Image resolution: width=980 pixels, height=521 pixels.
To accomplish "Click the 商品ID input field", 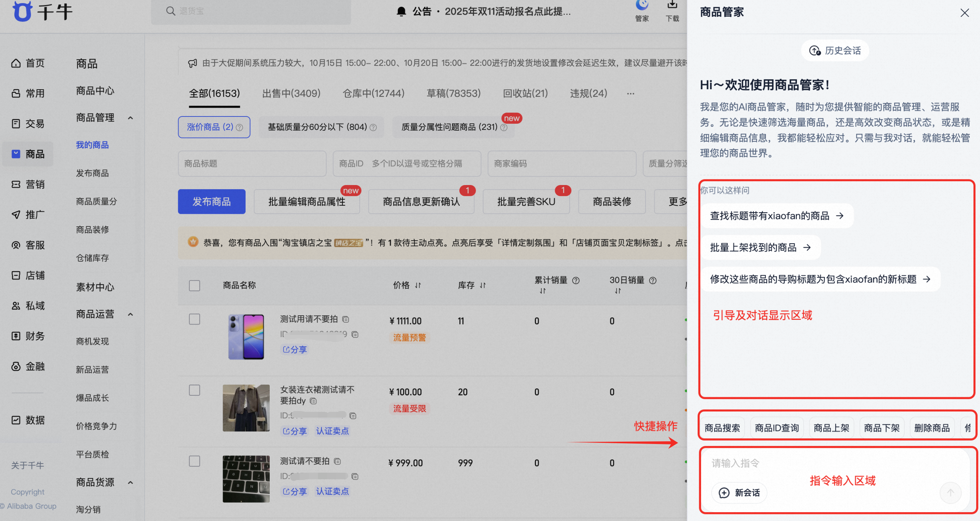I will (407, 164).
